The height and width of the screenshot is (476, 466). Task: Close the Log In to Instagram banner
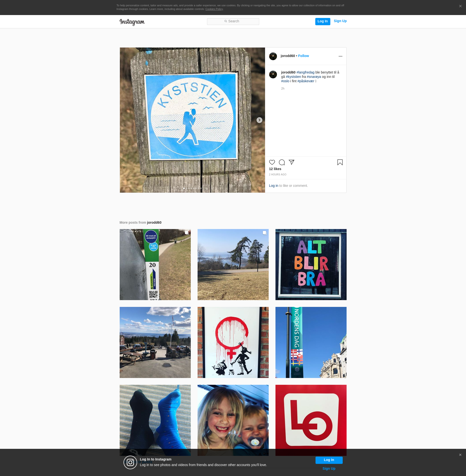point(460,455)
